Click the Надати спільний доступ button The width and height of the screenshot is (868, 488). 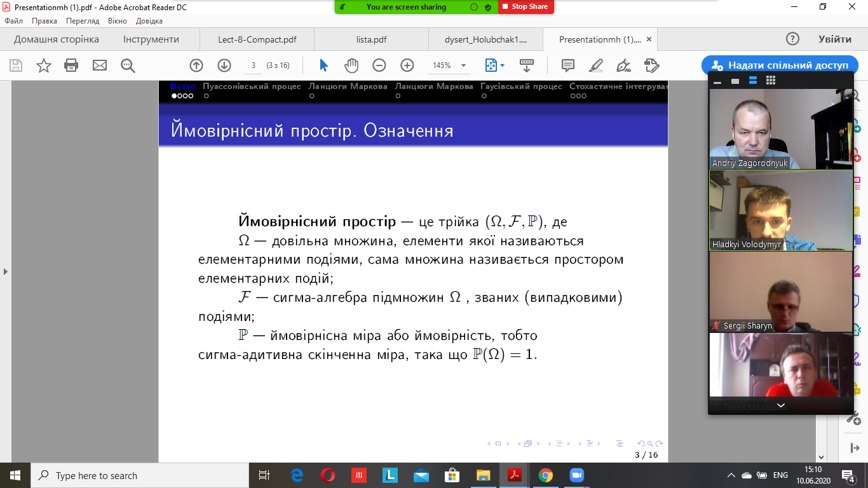[x=781, y=65]
